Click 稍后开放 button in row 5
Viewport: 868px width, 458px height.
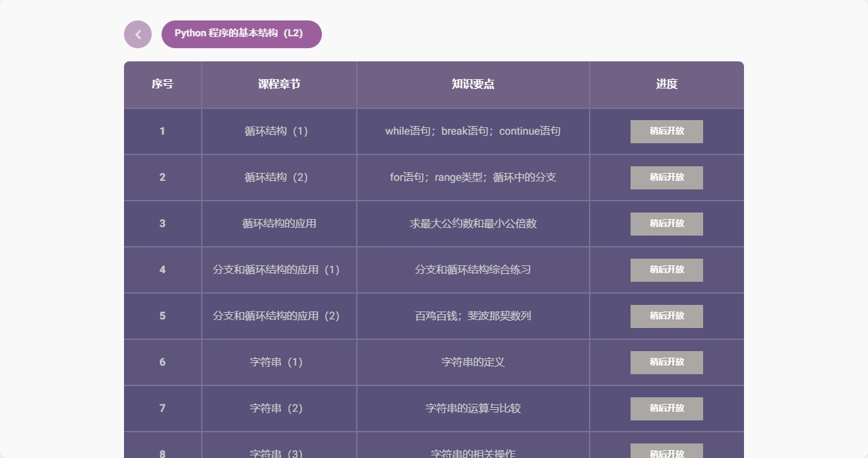tap(666, 316)
